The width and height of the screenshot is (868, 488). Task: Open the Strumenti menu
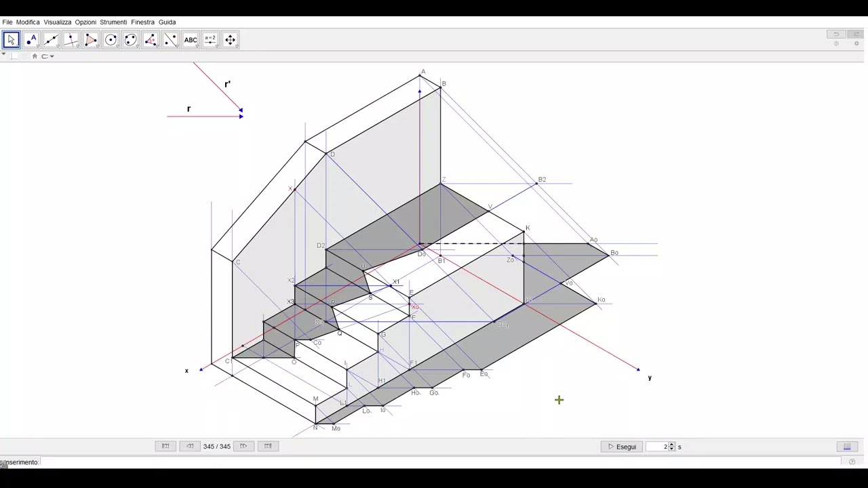click(113, 22)
